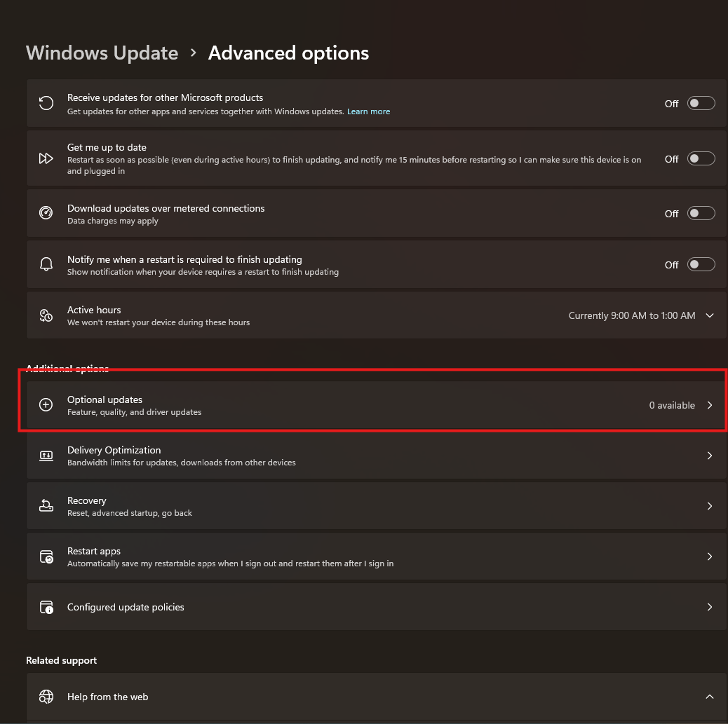The width and height of the screenshot is (728, 724).
Task: Click the Data charges may apply text
Action: click(113, 221)
